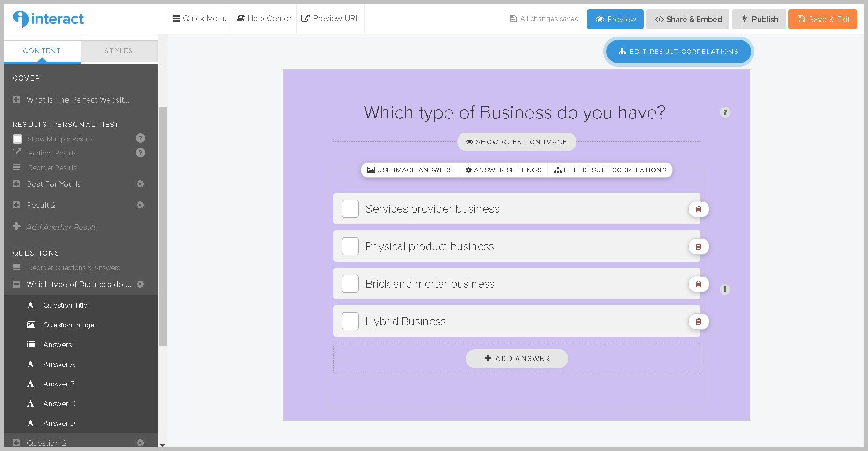This screenshot has width=868, height=451.
Task: Click sidebar scrollbar thumb
Action: click(162, 226)
